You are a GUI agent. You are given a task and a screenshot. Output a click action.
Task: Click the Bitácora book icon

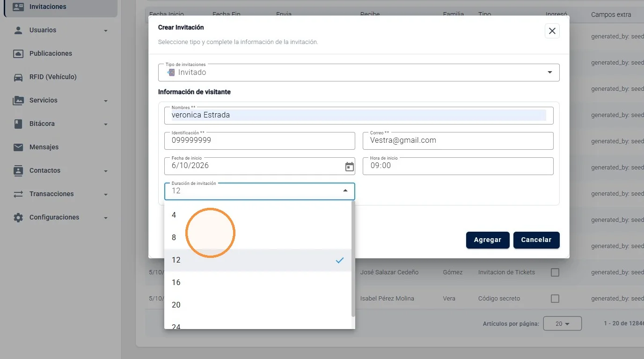coord(18,124)
